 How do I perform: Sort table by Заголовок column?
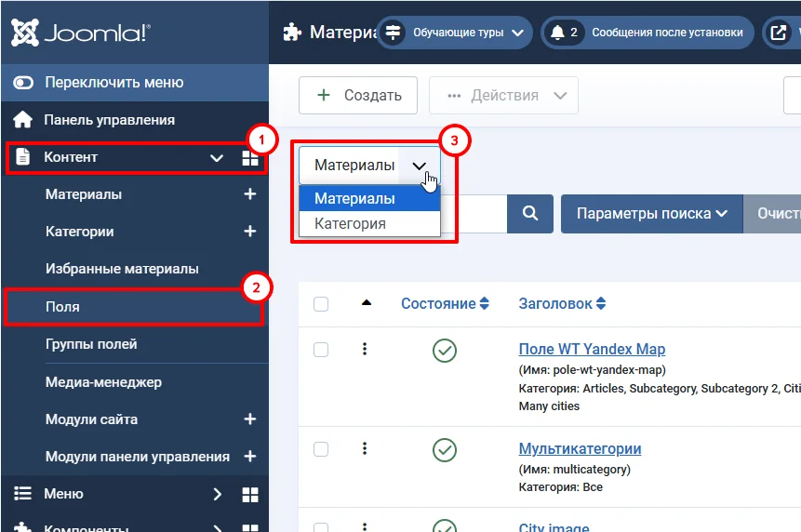pyautogui.click(x=562, y=304)
